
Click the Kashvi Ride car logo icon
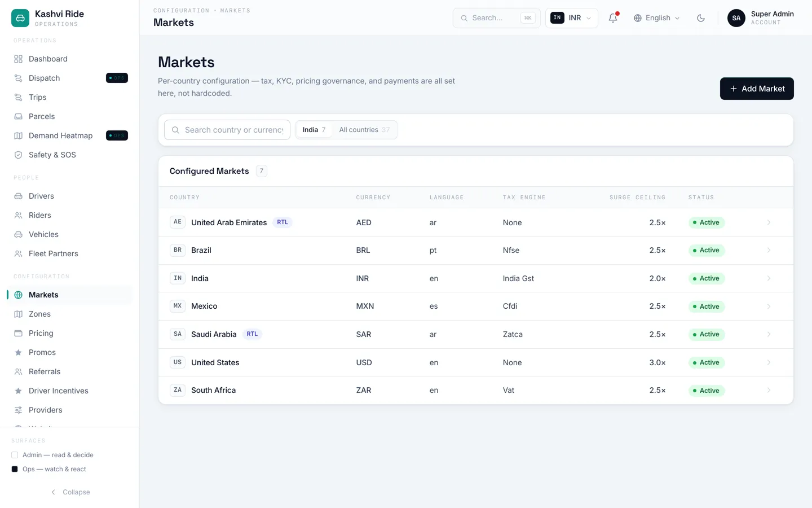[x=20, y=18]
